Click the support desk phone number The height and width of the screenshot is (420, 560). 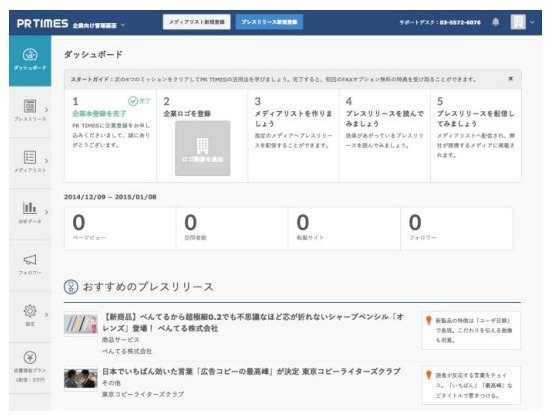[x=460, y=22]
